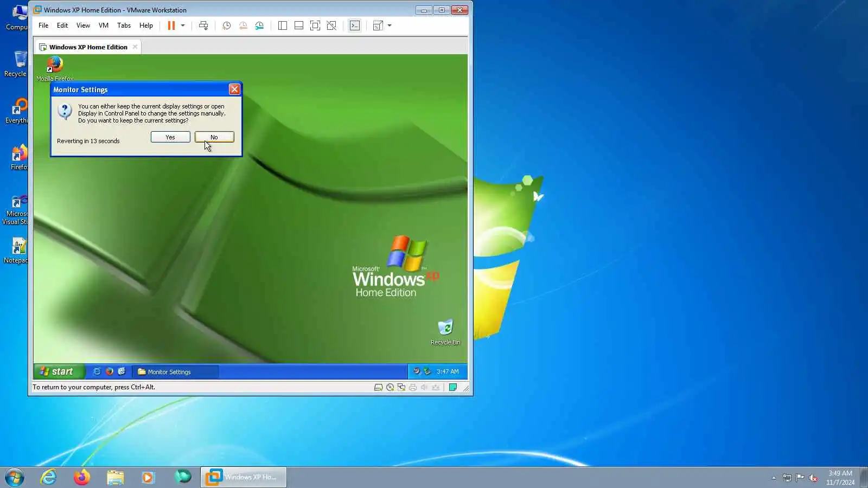868x488 pixels.
Task: Click the XP network tray icon beside the clock
Action: pos(427,371)
